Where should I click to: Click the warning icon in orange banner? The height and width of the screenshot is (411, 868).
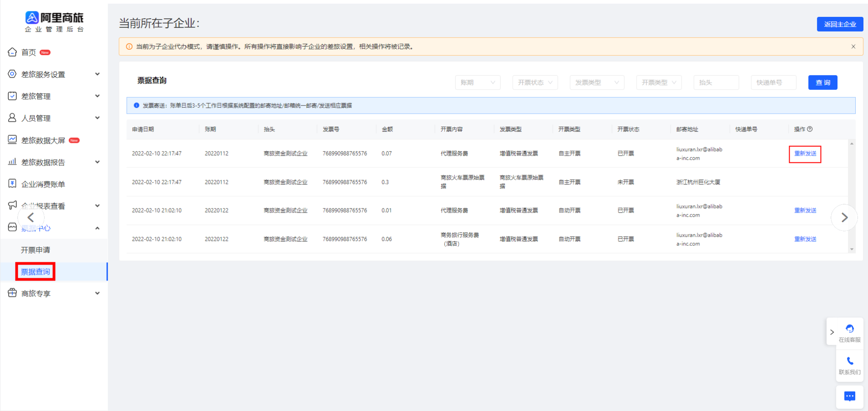129,47
